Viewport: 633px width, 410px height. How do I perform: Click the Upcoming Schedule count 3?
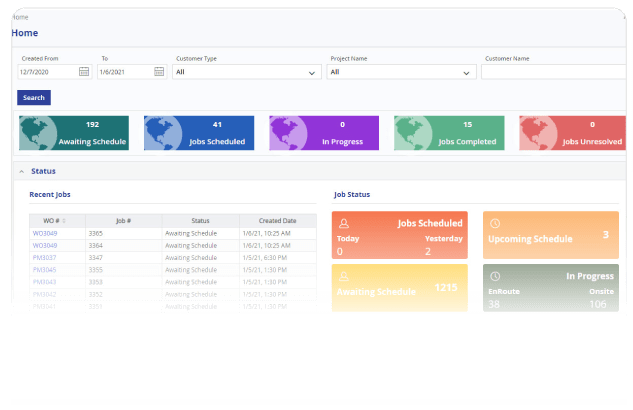pos(606,235)
